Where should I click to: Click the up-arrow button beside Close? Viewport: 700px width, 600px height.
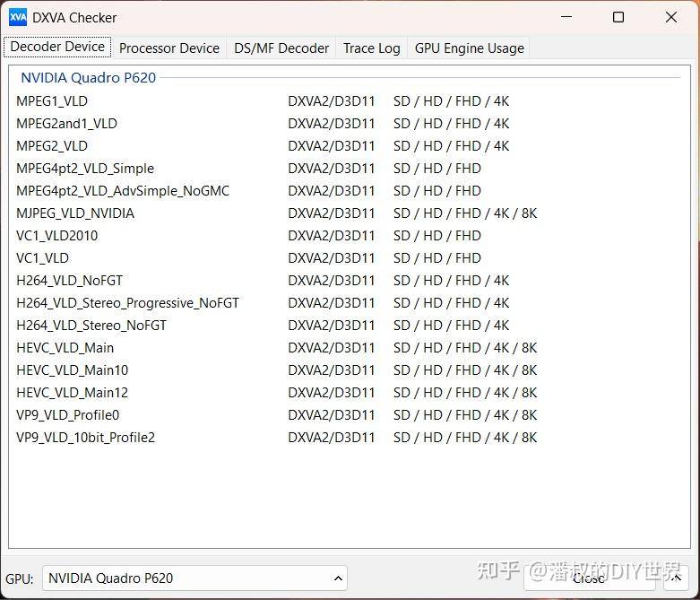676,578
